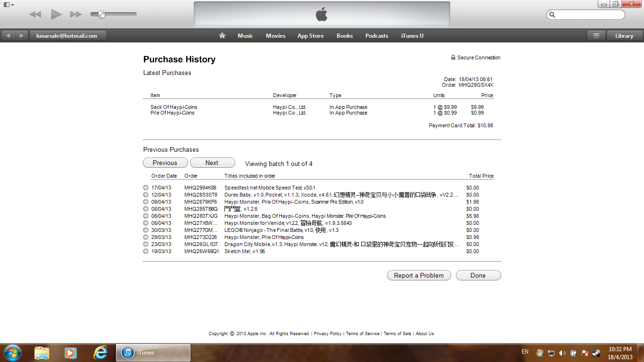Expand order arrow for 23/03/13 Dragon City Mobile order
Viewport: 644px width, 362px height.
(146, 244)
